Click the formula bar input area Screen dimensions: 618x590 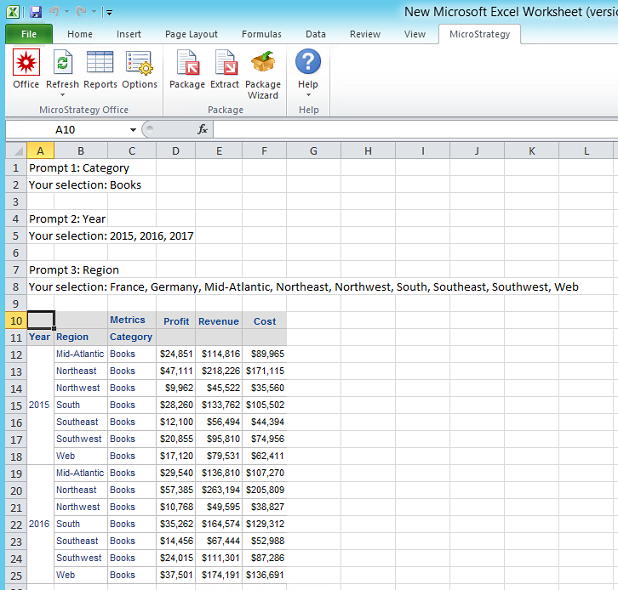(415, 130)
